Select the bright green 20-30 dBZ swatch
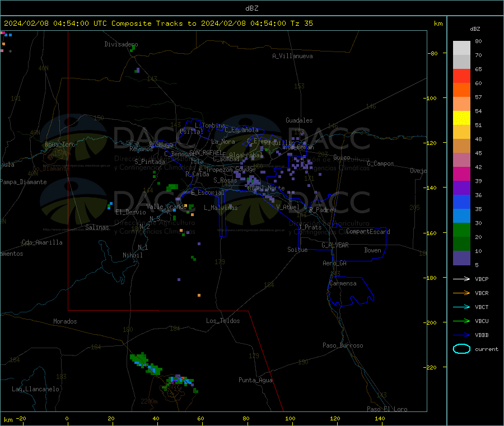The width and height of the screenshot is (504, 426). pos(461,230)
